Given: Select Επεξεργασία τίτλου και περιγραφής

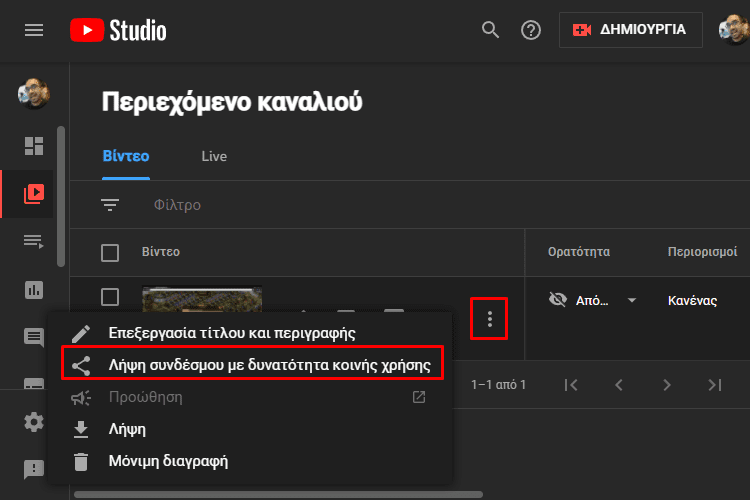Looking at the screenshot, I should click(x=250, y=333).
